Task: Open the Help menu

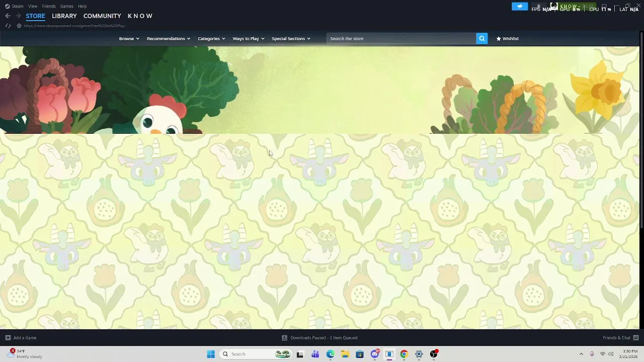Action: click(x=82, y=6)
